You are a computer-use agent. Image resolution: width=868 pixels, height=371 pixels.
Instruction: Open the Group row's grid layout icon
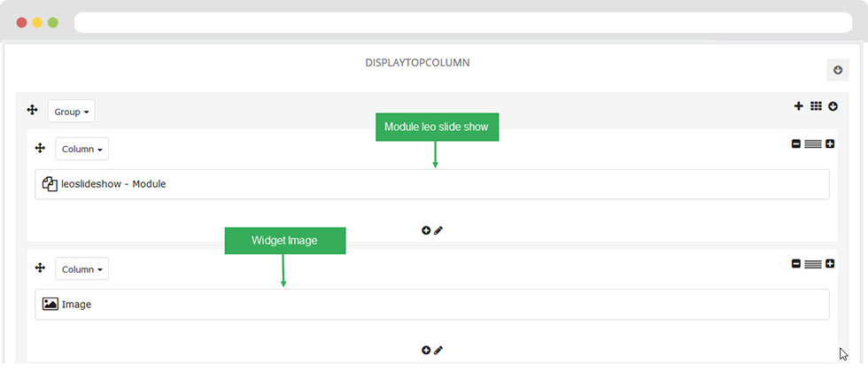coord(816,106)
